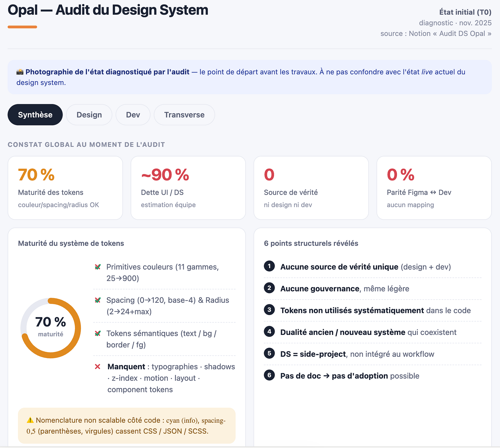Click number badge 1 for source de vérité
The image size is (500, 448).
(x=269, y=266)
